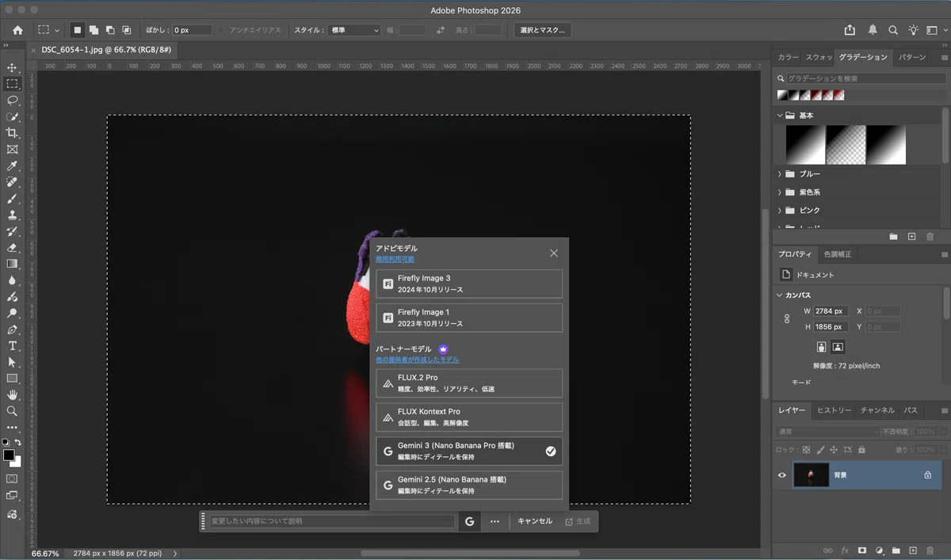Expand the ピンク gradient folder
The width and height of the screenshot is (951, 560).
click(780, 210)
